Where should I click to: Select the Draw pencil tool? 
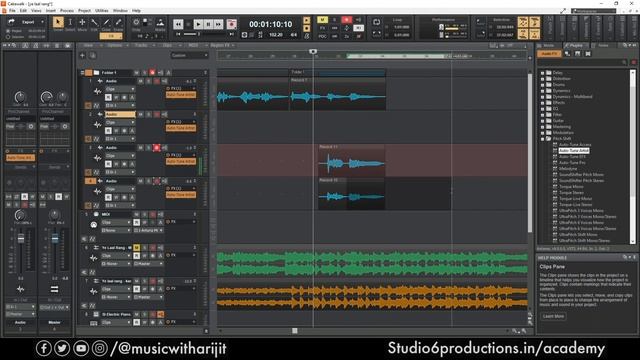click(106, 22)
